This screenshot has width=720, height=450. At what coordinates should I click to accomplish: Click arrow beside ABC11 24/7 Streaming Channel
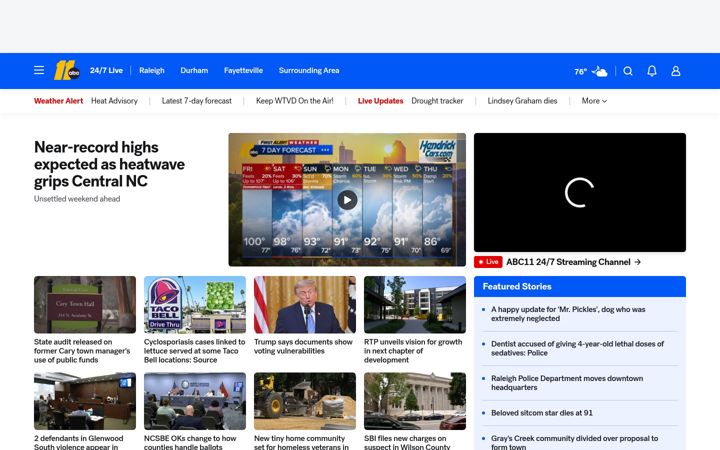(x=637, y=262)
